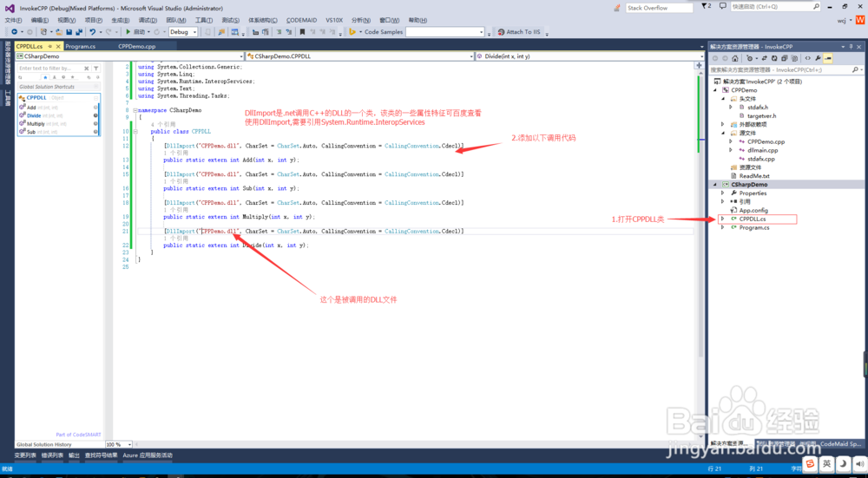Open the 文件(F) menu
The width and height of the screenshot is (868, 478).
tap(13, 20)
